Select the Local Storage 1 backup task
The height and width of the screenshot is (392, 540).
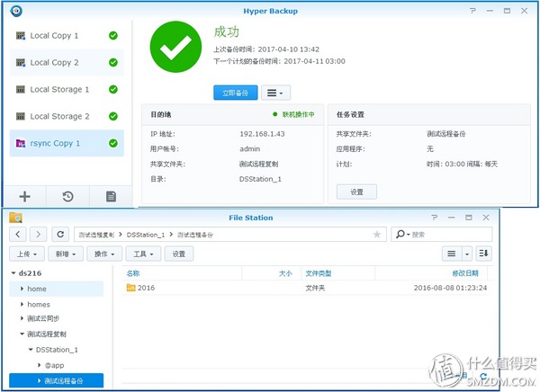67,90
